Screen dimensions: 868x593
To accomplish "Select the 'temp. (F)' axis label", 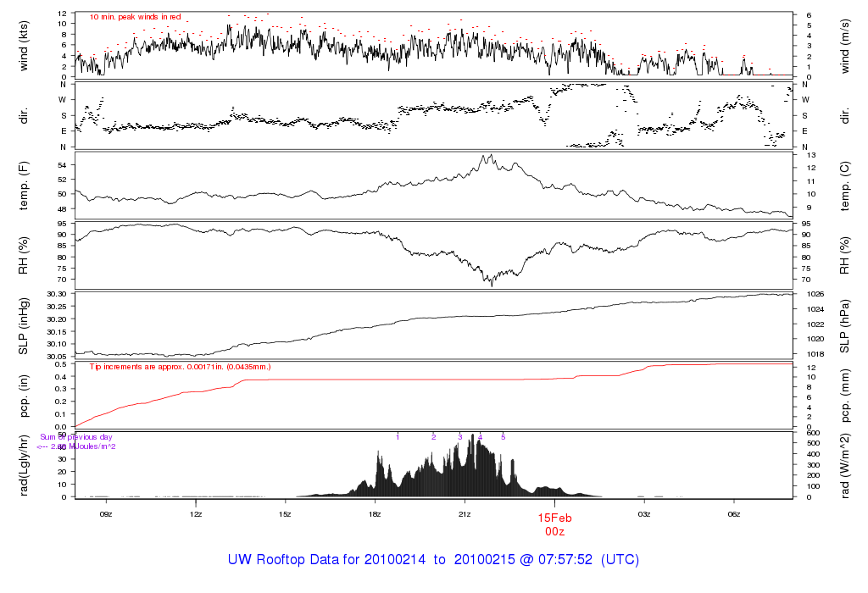I will [x=24, y=186].
